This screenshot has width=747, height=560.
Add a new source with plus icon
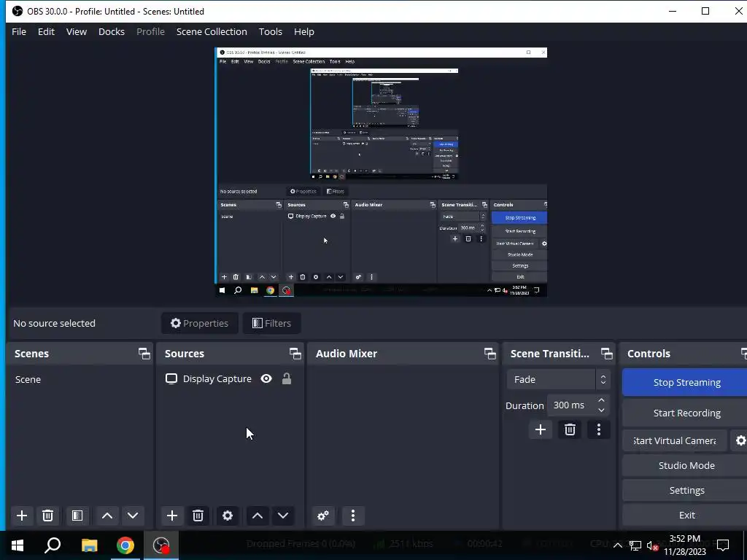pos(172,516)
